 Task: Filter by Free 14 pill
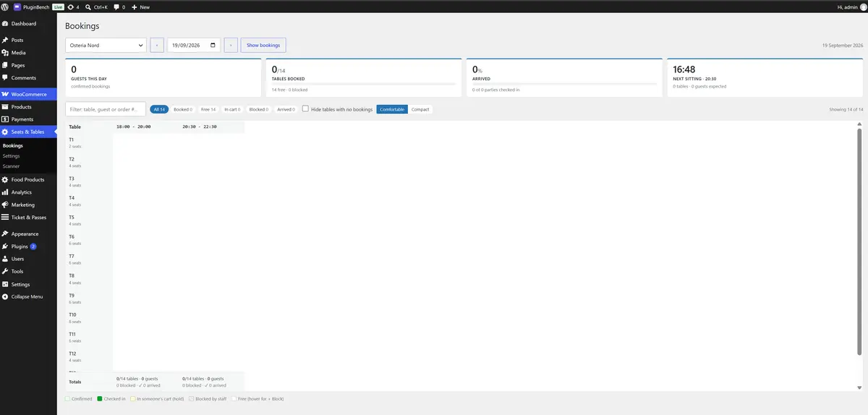coord(208,109)
